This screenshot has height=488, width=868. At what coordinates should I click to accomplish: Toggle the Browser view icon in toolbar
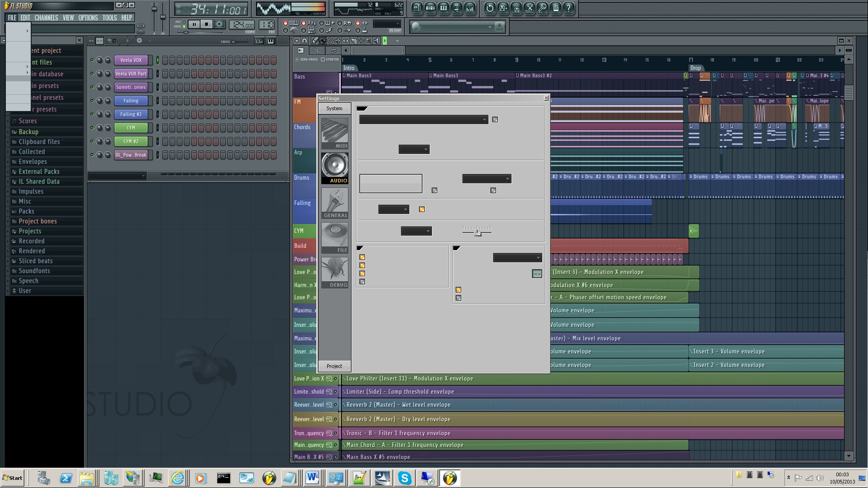(x=456, y=8)
